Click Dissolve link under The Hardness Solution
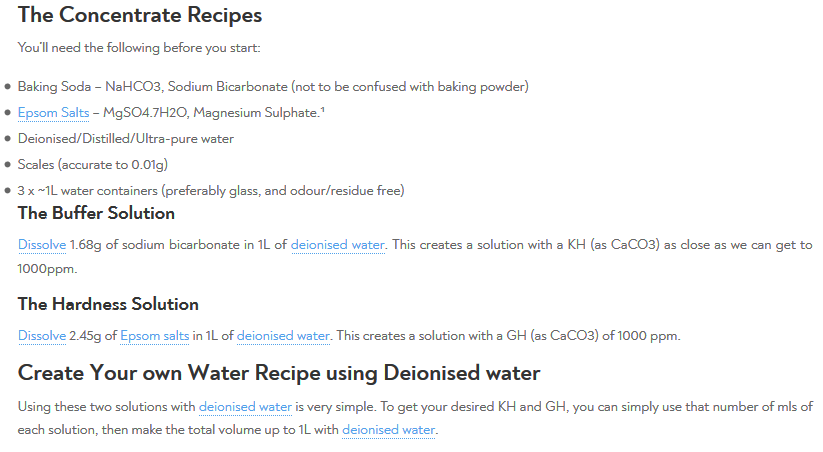This screenshot has height=452, width=823. pyautogui.click(x=42, y=336)
